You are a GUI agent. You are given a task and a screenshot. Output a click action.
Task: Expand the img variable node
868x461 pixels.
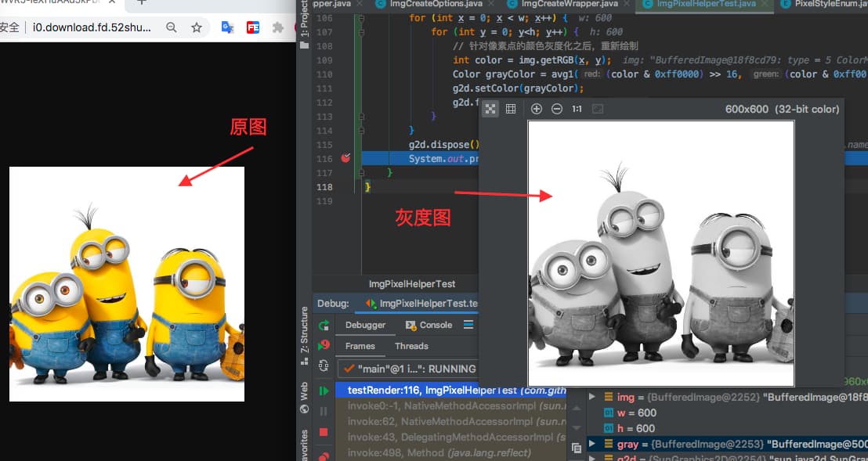[592, 398]
